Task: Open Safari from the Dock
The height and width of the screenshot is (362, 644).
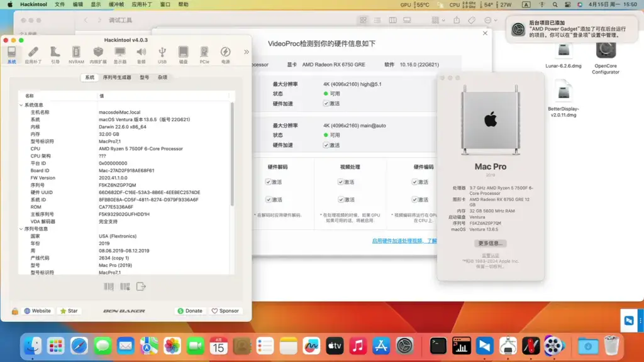Action: (x=79, y=346)
